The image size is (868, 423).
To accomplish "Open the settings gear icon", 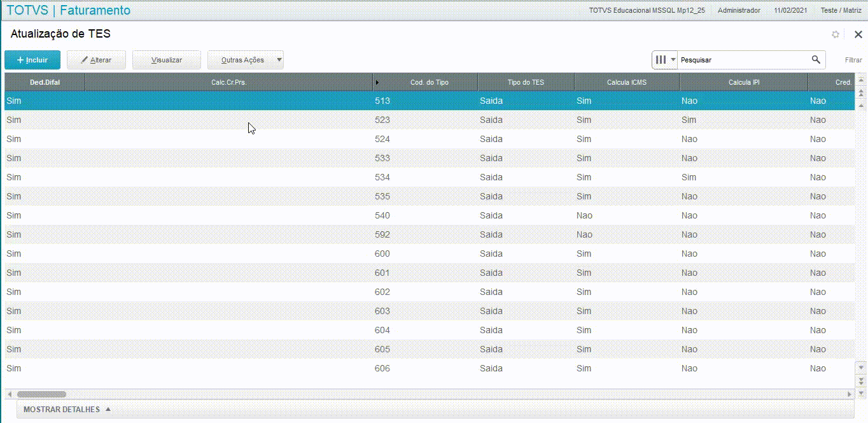I will point(836,34).
